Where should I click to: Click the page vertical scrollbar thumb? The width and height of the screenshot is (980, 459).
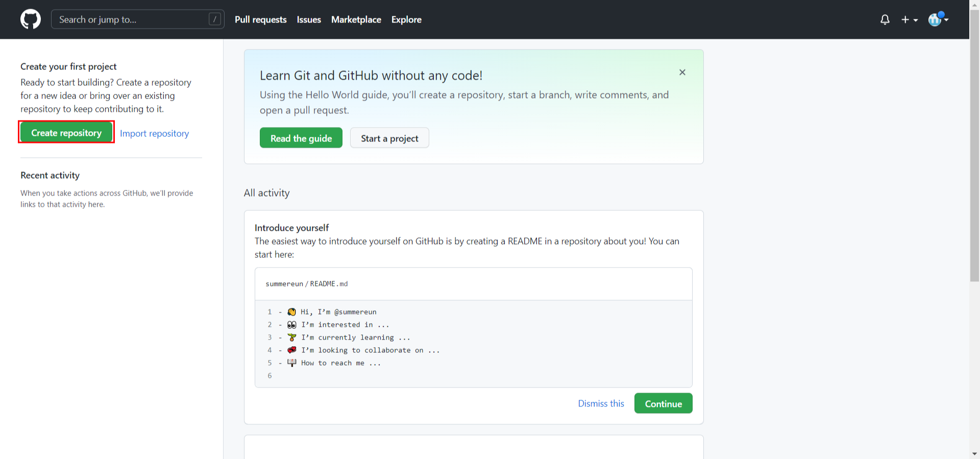coord(974,146)
